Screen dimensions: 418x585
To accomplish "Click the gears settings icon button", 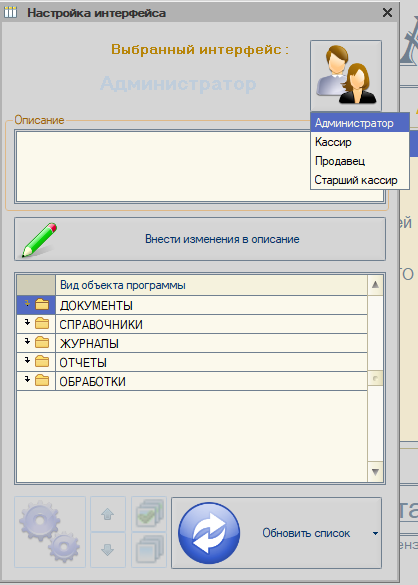I will coord(50,532).
